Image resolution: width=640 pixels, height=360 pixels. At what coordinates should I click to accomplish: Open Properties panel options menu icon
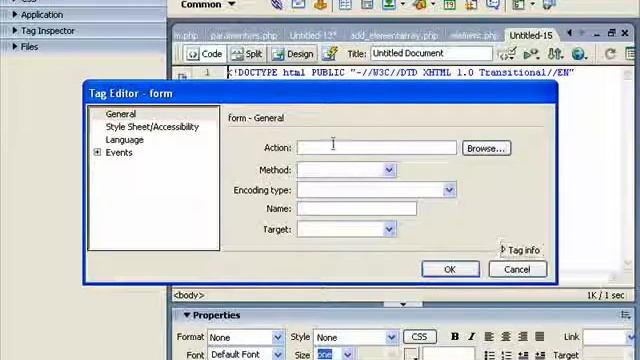[625, 315]
